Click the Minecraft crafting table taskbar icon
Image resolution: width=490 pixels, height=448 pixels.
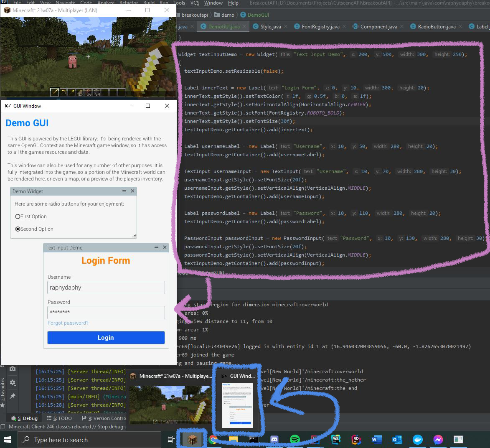[x=193, y=440]
